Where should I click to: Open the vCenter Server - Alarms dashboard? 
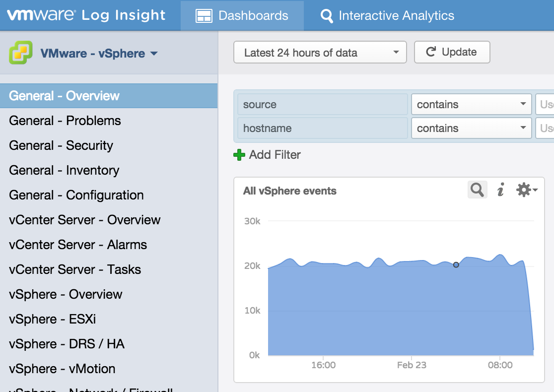[x=78, y=245]
